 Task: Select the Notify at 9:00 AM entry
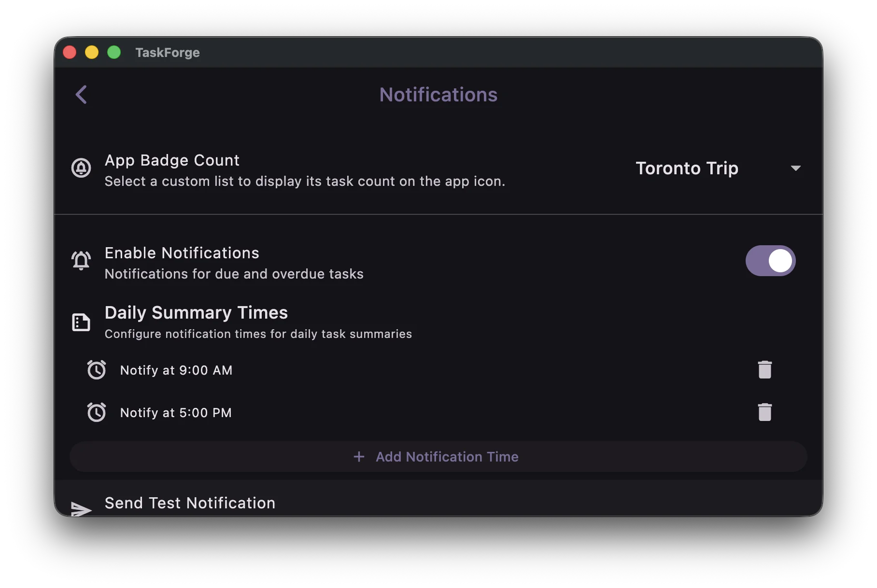coord(176,370)
